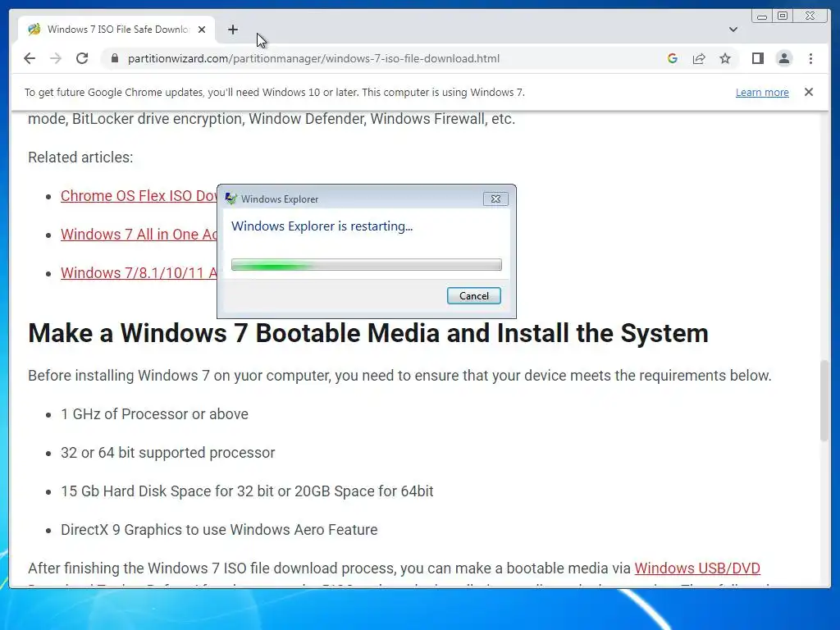The image size is (840, 630).
Task: Open the Chrome side panel
Action: point(757,58)
